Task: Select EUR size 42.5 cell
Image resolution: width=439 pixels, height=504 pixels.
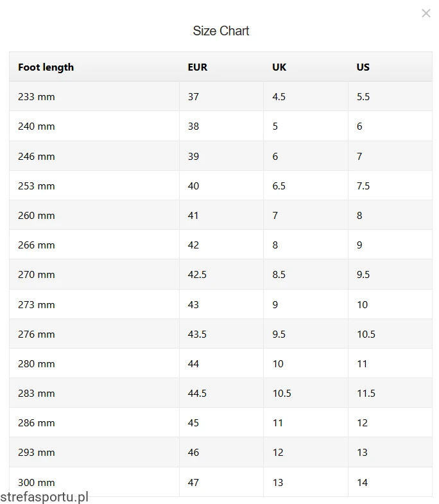Action: [x=197, y=275]
